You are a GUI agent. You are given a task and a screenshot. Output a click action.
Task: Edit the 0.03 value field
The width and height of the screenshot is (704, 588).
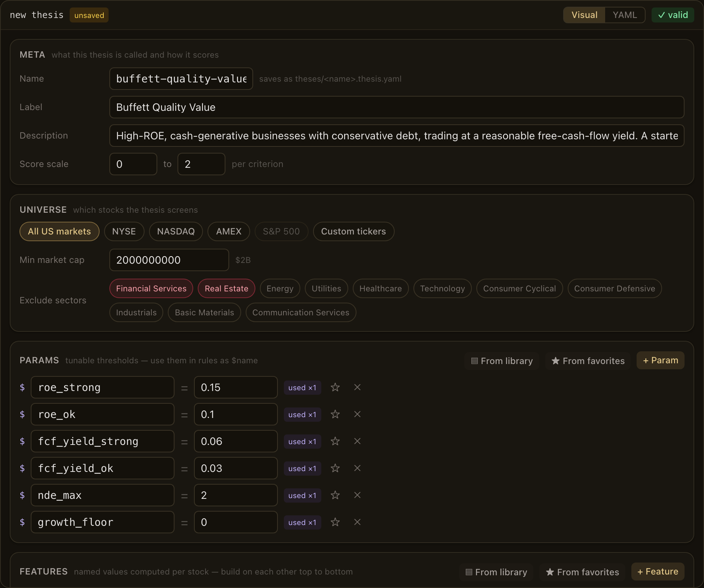pyautogui.click(x=236, y=468)
